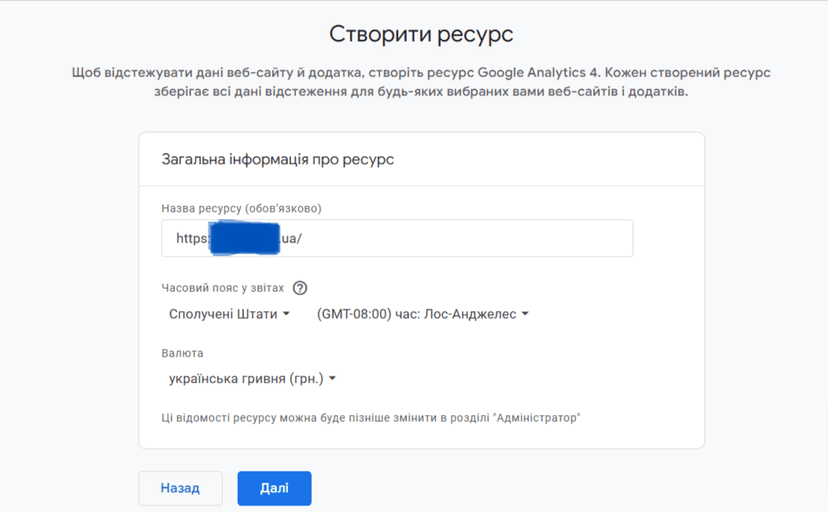The image size is (828, 512).
Task: Open the time zone help question-mark icon
Action: coord(300,288)
